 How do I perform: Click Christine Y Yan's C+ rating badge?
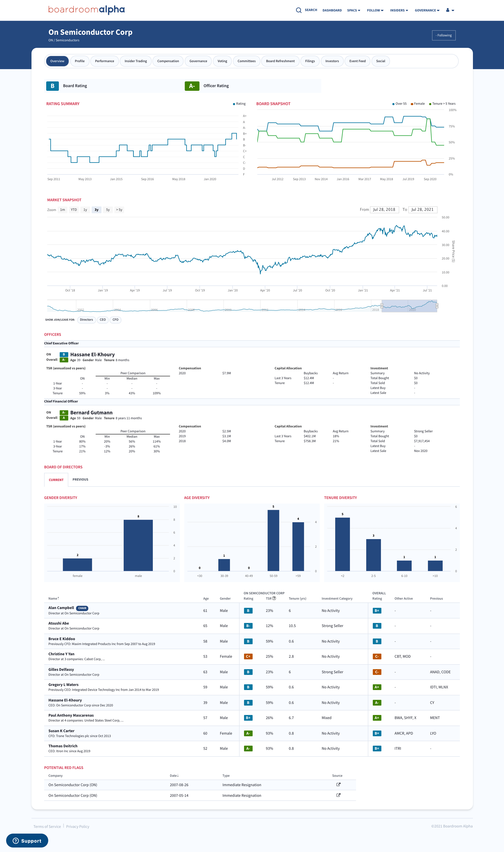pos(248,656)
